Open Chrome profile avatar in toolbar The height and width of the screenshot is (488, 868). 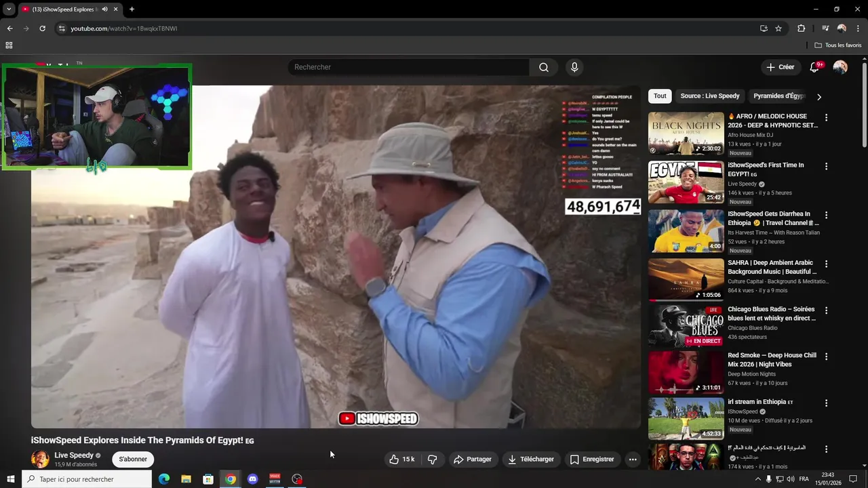tap(842, 28)
